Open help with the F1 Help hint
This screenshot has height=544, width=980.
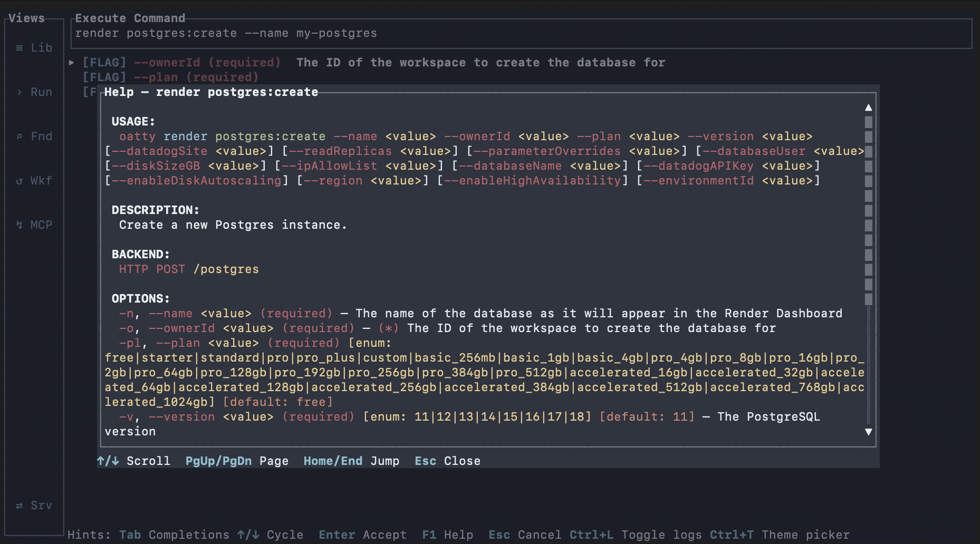pyautogui.click(x=448, y=535)
